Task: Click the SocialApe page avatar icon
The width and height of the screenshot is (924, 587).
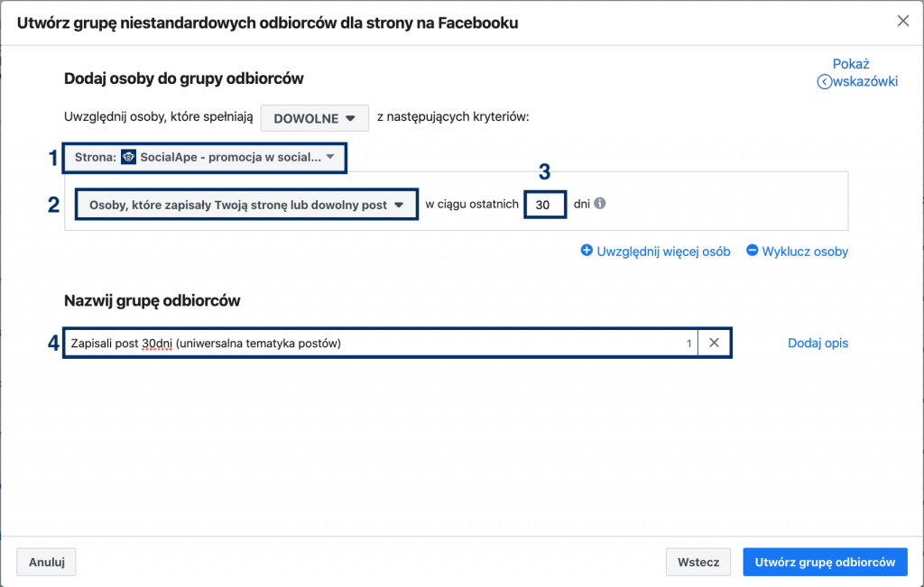Action: tap(128, 157)
